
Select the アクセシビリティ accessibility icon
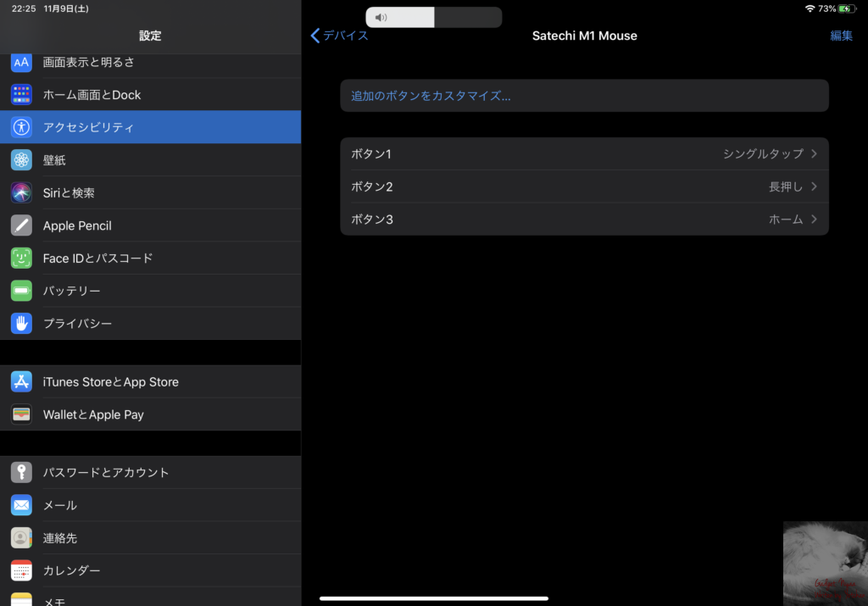[x=21, y=127]
